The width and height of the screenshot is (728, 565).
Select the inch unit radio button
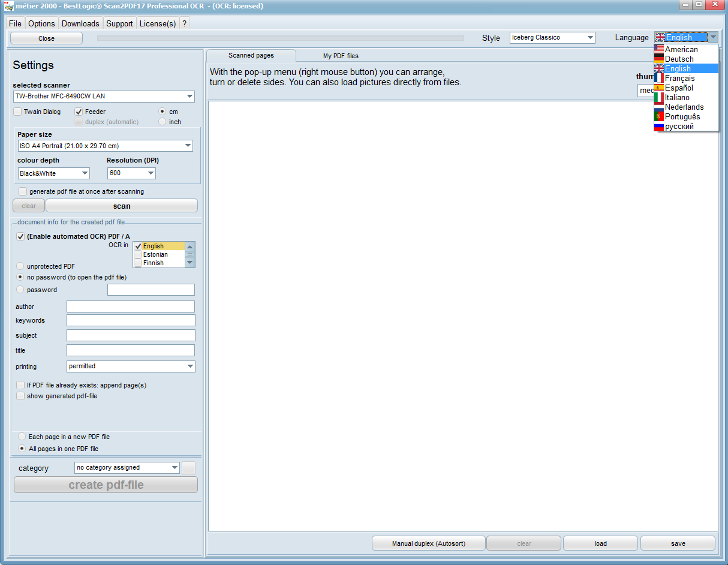[163, 122]
